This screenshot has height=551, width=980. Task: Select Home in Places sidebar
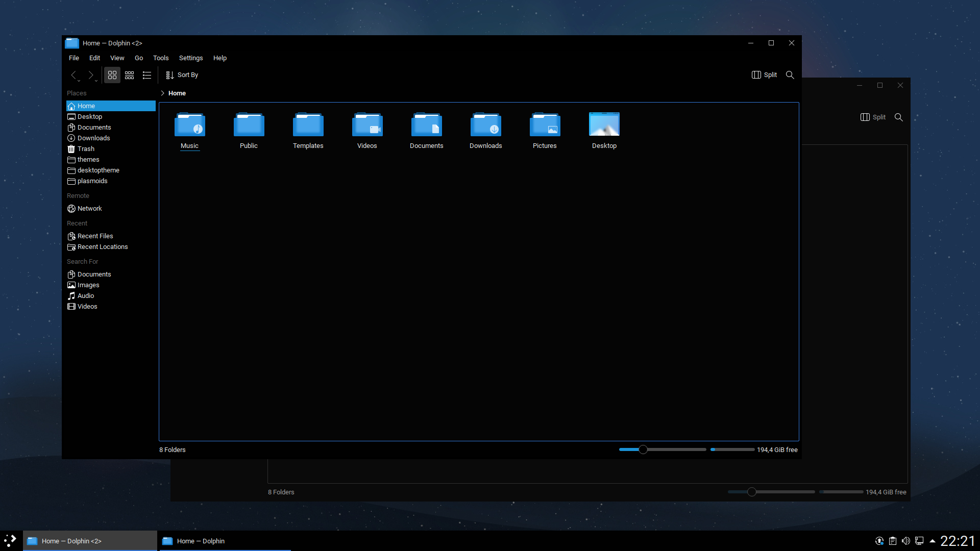[111, 106]
